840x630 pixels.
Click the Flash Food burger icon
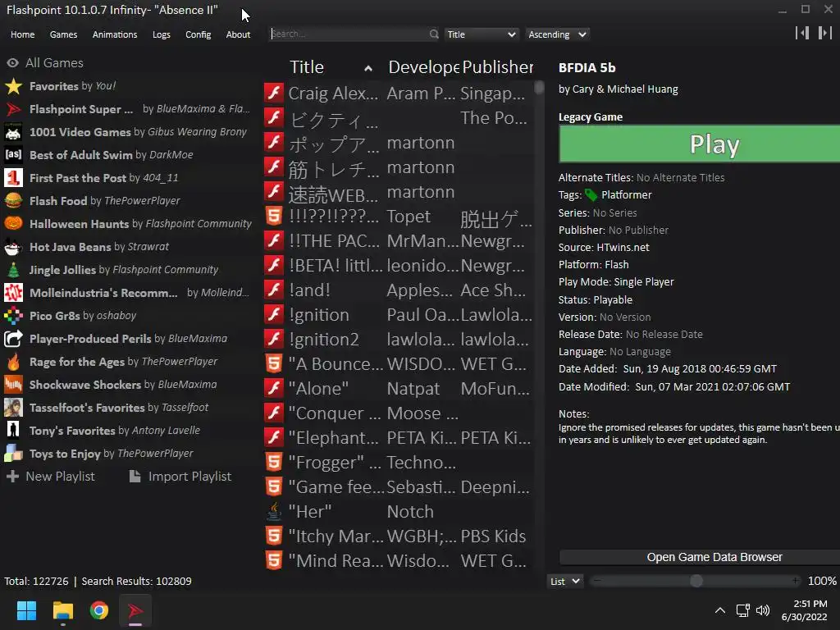tap(13, 201)
